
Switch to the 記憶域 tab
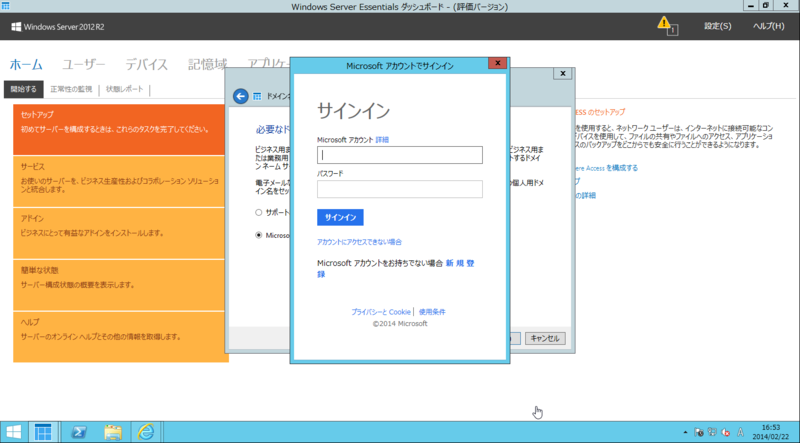[x=207, y=65]
